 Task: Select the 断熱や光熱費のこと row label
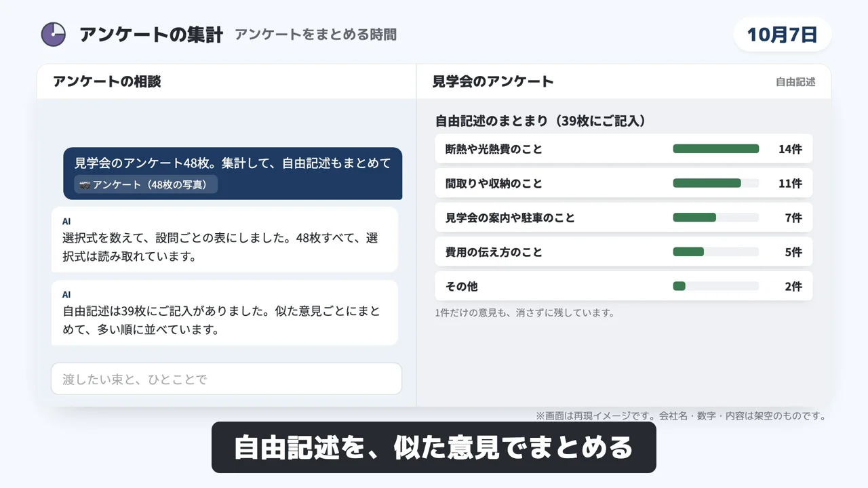[x=494, y=149]
